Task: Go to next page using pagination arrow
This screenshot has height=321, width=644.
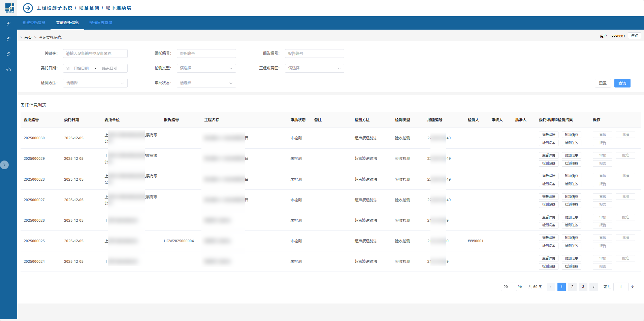Action: click(593, 287)
